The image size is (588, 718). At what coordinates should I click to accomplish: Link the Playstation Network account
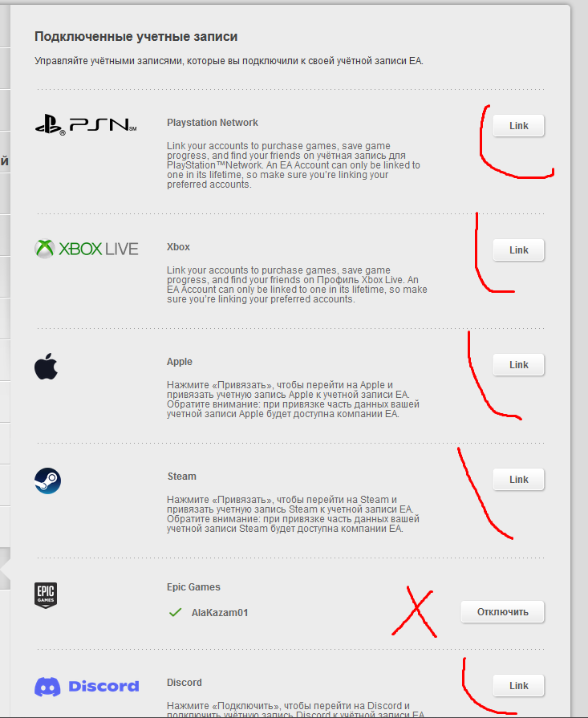(x=518, y=126)
